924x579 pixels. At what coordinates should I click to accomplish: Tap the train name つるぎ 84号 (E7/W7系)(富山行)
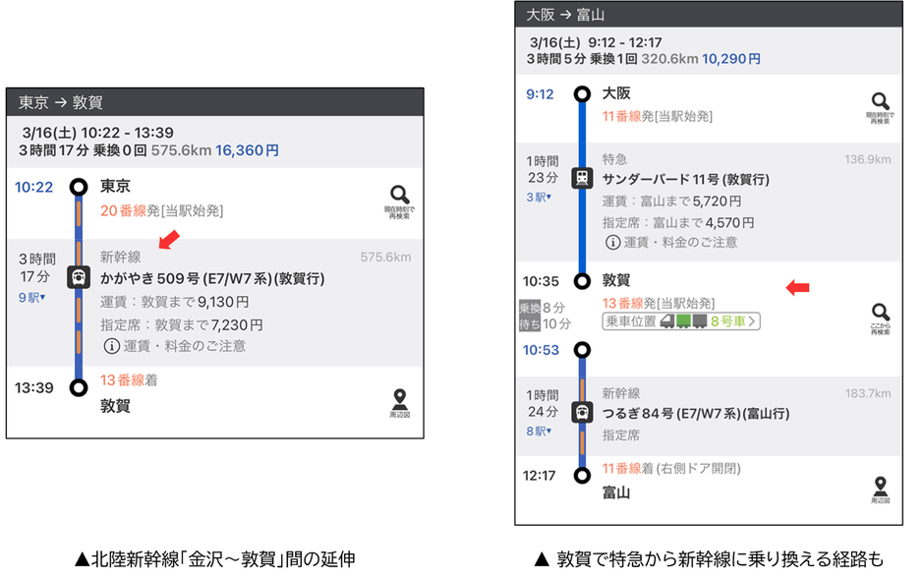pyautogui.click(x=696, y=414)
